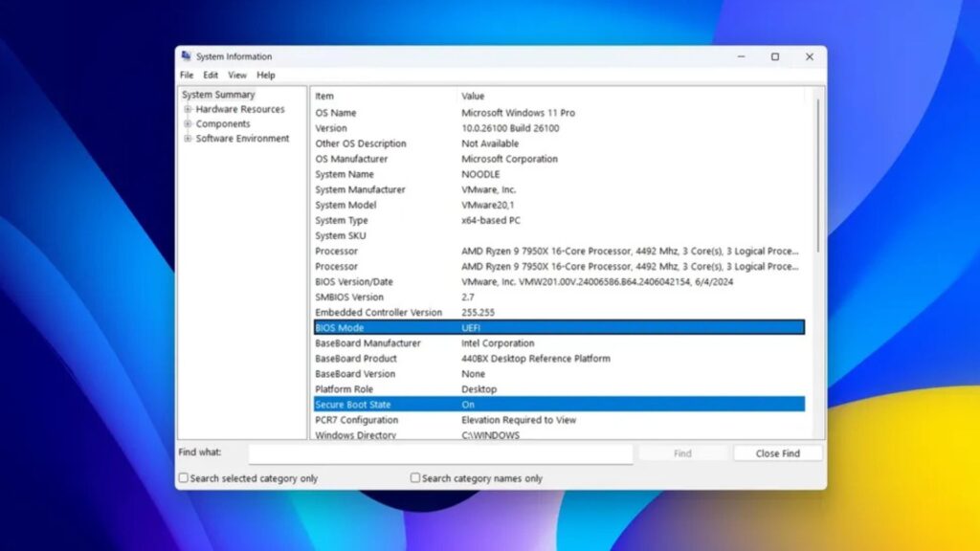Open the File menu

coord(187,75)
